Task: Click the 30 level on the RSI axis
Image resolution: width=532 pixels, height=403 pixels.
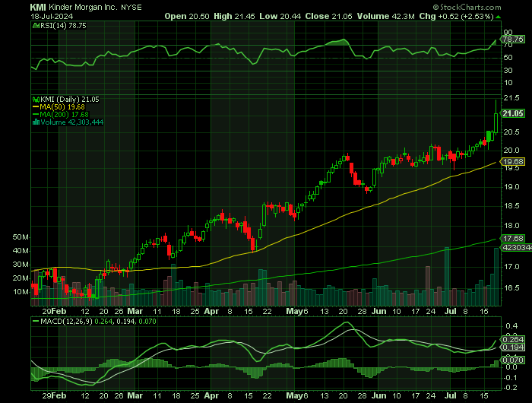Action: 508,71
